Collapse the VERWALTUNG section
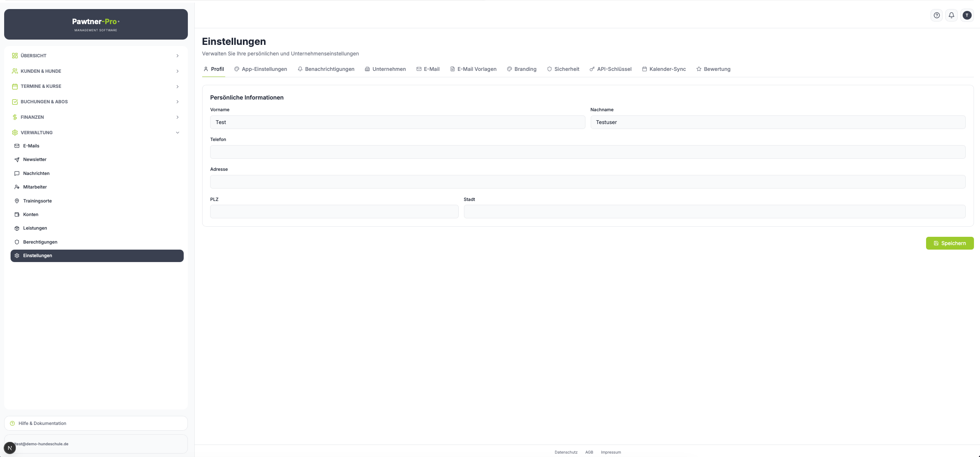Screen dimensions: 980x457 tap(96, 132)
